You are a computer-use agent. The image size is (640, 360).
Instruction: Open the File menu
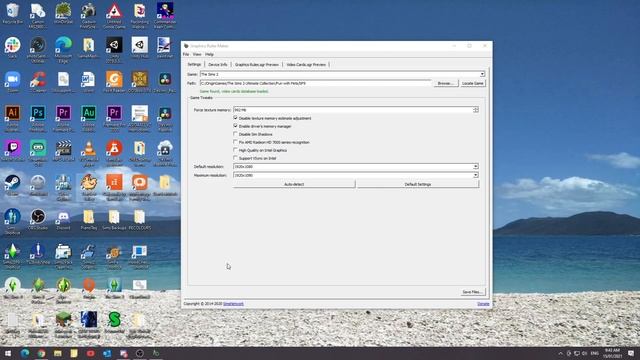coord(186,54)
